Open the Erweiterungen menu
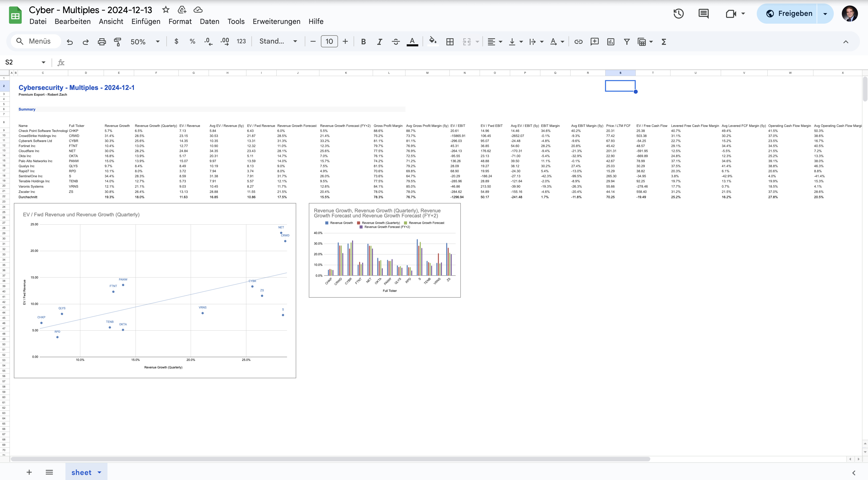The height and width of the screenshot is (480, 868). pyautogui.click(x=276, y=21)
